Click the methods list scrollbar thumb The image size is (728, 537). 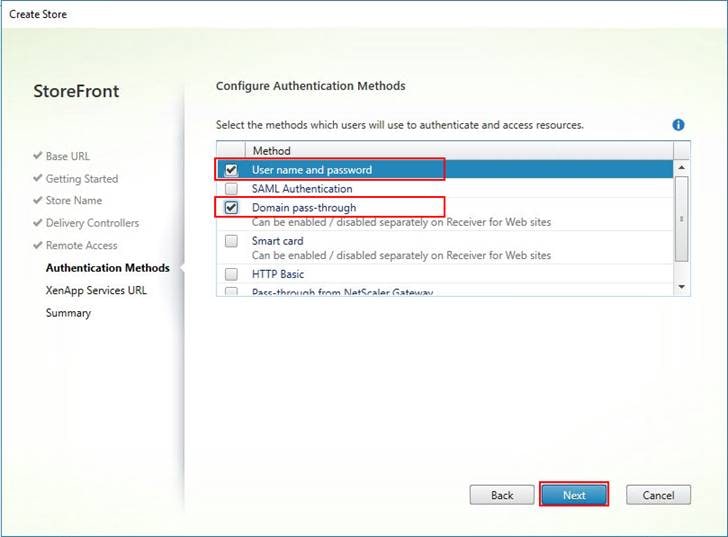(681, 219)
